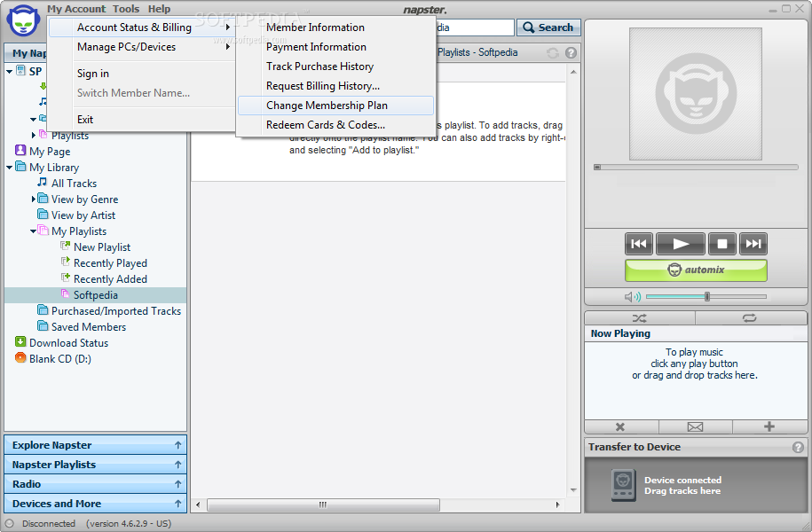812x532 pixels.
Task: Click the horizontal scrollbar thumb
Action: [x=323, y=505]
